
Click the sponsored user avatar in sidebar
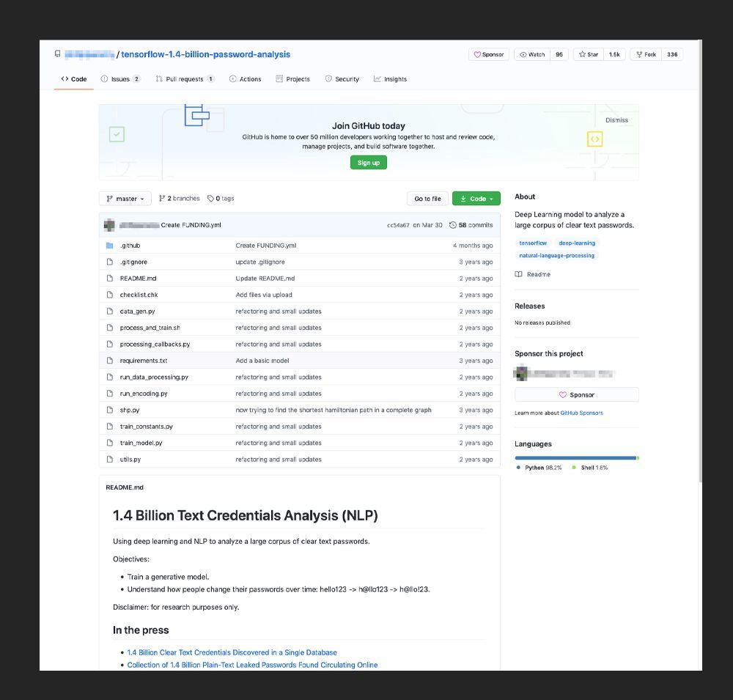click(x=520, y=373)
